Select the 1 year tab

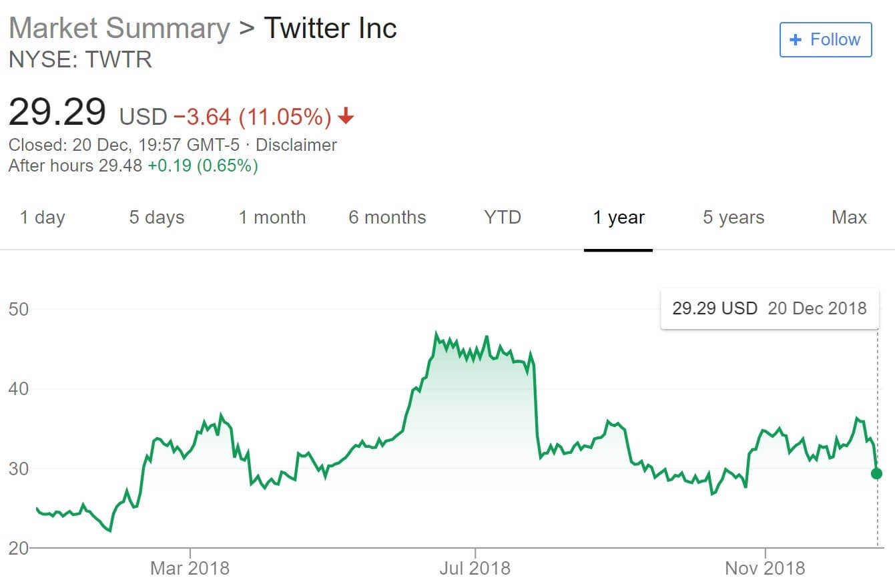point(619,218)
